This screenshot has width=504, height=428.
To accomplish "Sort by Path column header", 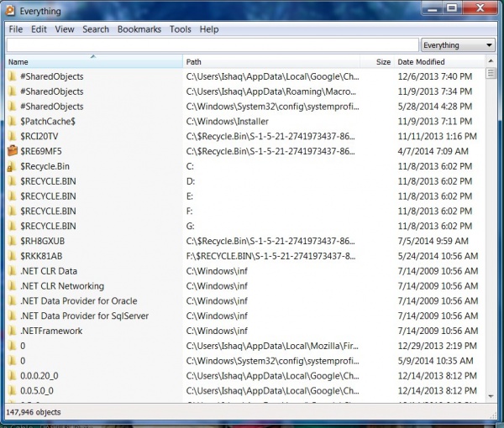I will [x=271, y=61].
